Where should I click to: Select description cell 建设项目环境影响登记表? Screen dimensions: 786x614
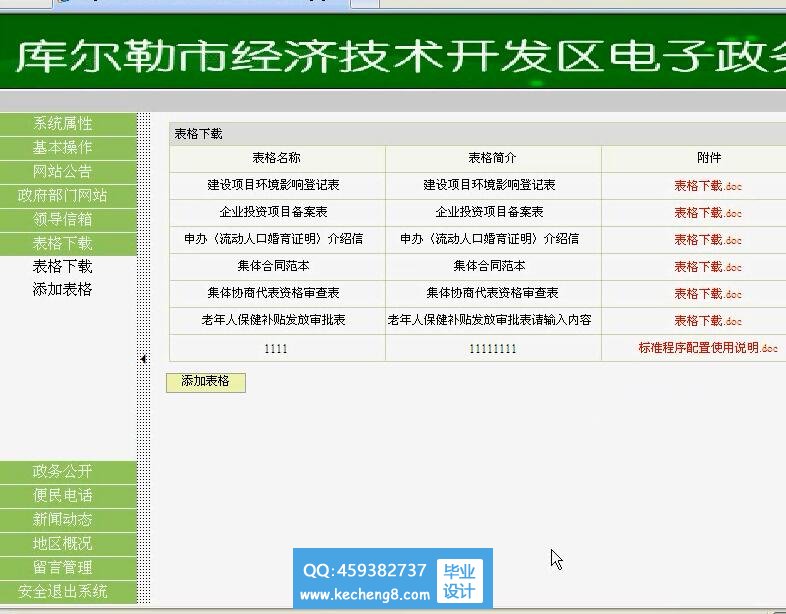(493, 185)
